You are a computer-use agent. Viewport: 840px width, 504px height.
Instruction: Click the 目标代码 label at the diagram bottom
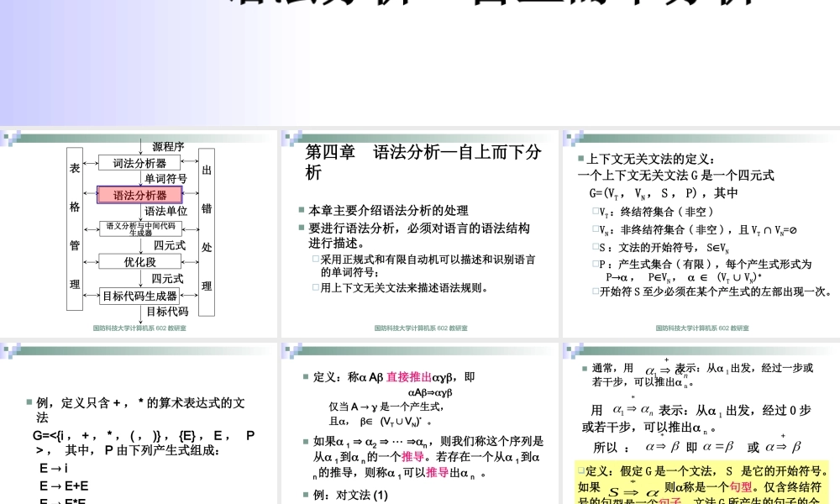pos(167,311)
